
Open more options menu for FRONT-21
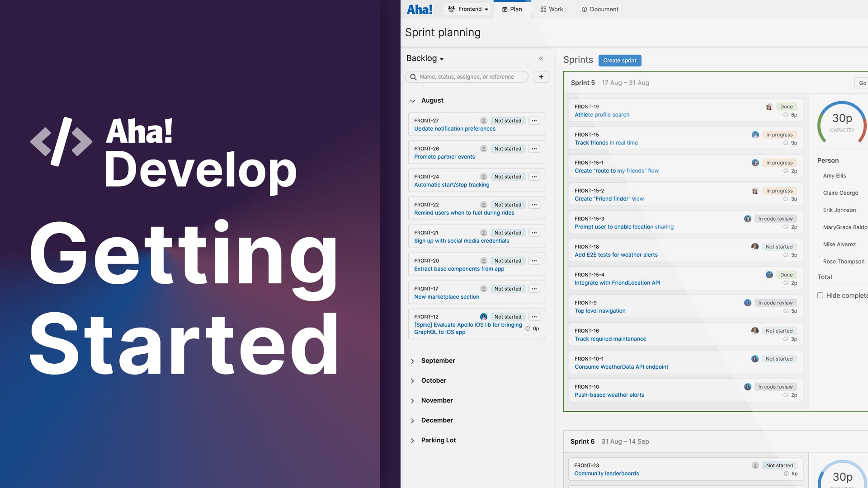point(534,233)
